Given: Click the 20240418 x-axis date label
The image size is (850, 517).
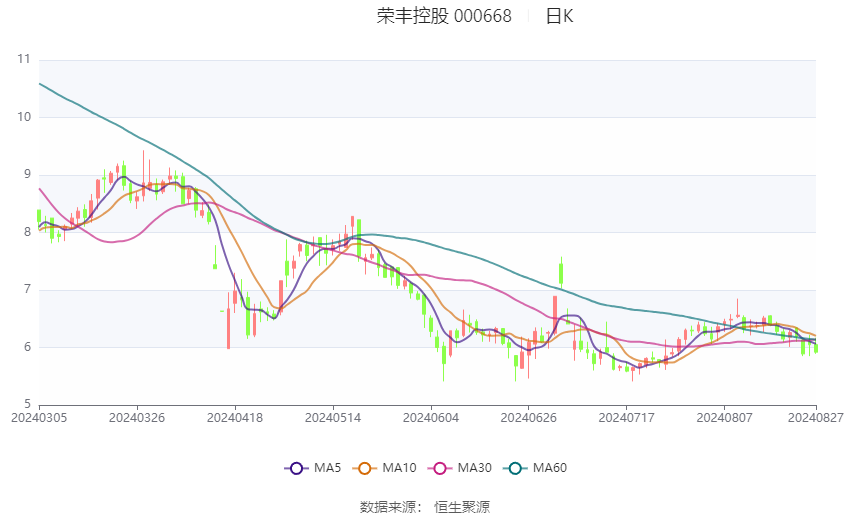Looking at the screenshot, I should click(235, 418).
